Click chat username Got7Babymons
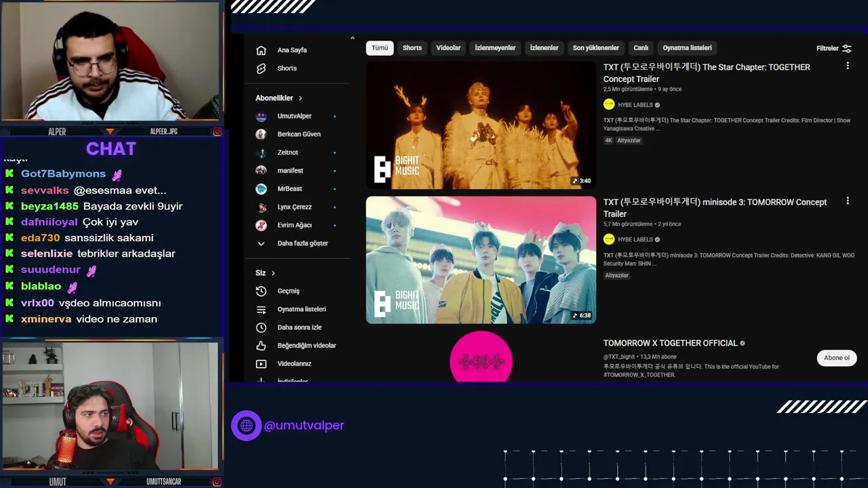This screenshot has height=488, width=868. 63,174
